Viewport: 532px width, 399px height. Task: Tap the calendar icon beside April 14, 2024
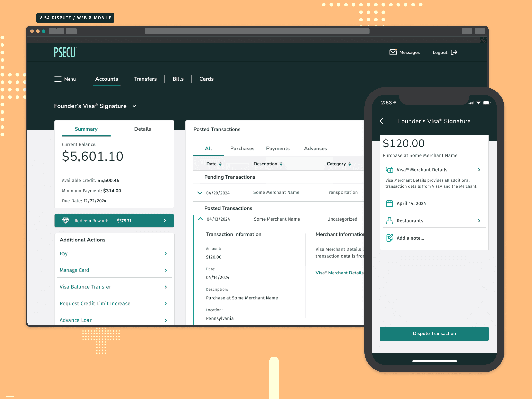point(389,203)
